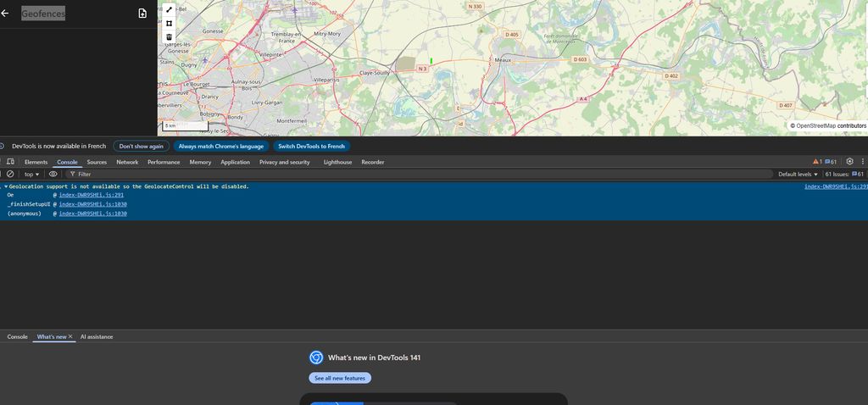Click Switch DevTools to French

(x=312, y=146)
